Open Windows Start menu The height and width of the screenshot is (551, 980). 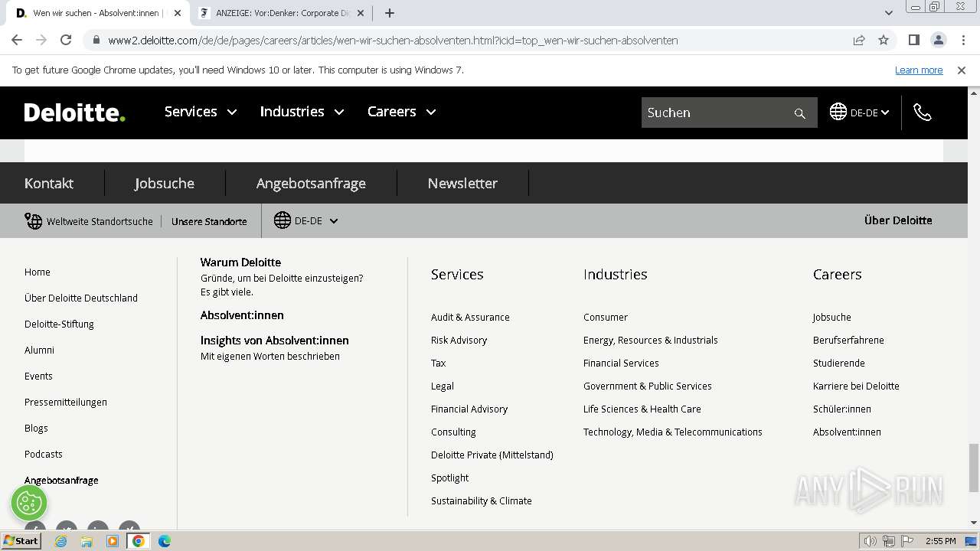21,540
